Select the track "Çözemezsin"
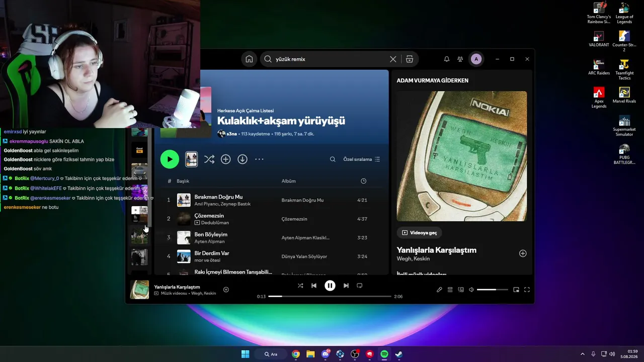 (x=209, y=216)
